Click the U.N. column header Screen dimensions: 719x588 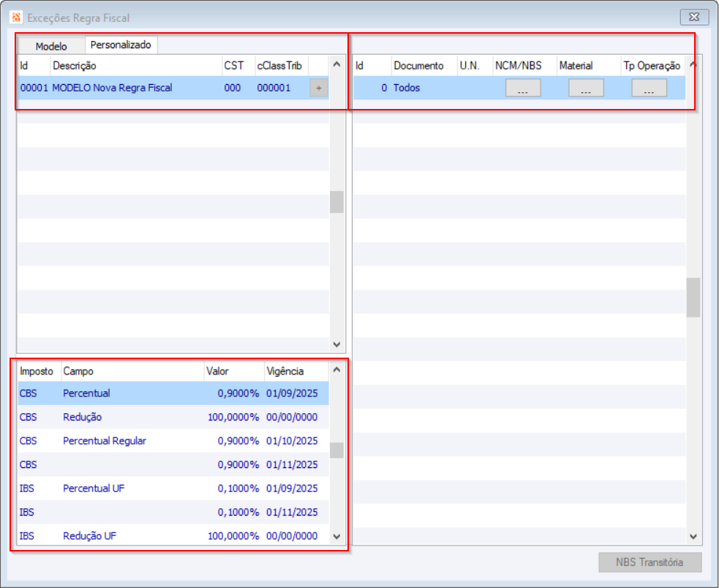point(475,66)
